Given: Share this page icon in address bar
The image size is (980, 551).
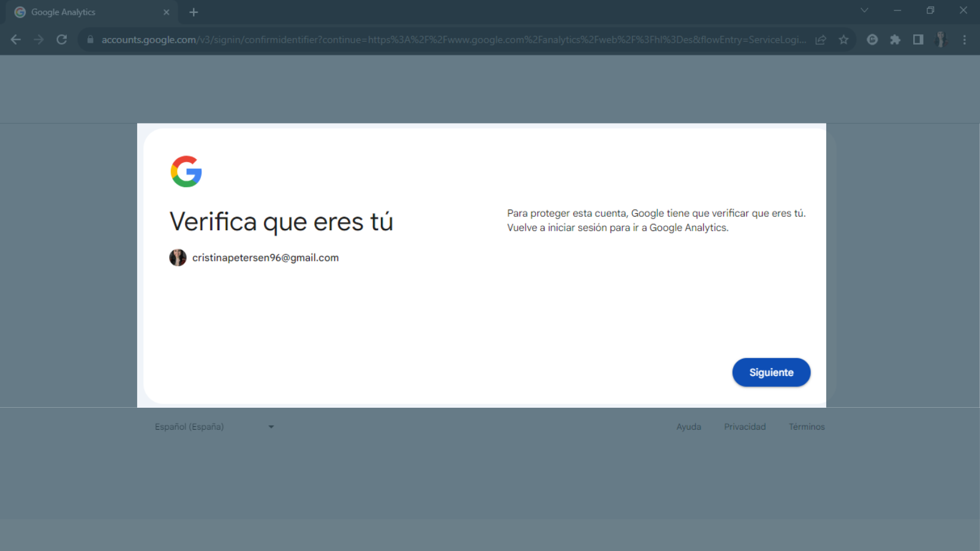Looking at the screenshot, I should 821,40.
